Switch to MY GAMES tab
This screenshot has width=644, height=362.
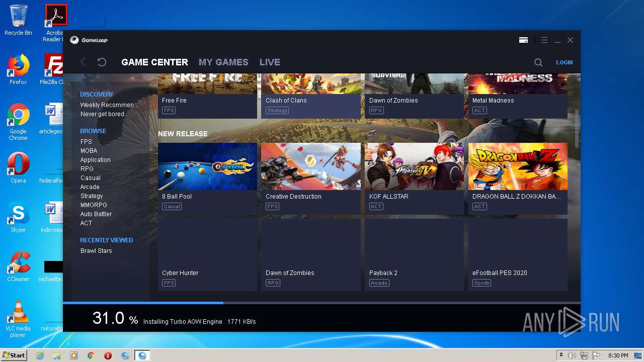pos(223,62)
